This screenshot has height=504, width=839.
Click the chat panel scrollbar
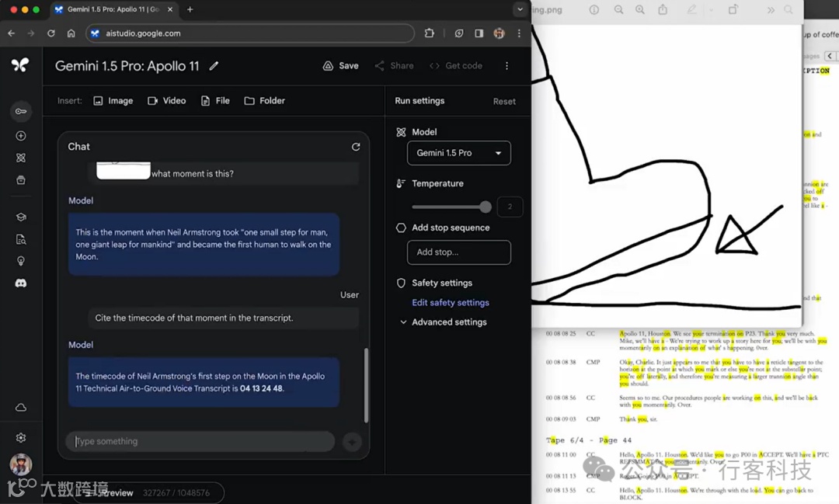point(366,385)
